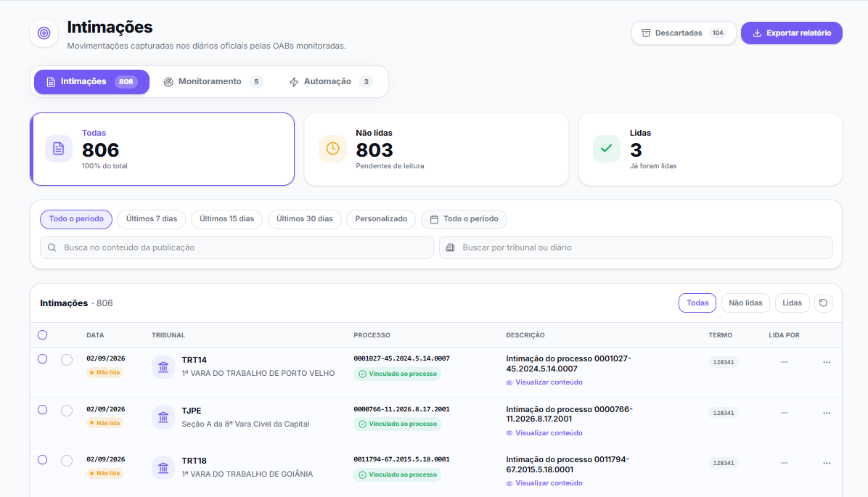Switch to the Automação tab
868x497 pixels.
coord(330,82)
